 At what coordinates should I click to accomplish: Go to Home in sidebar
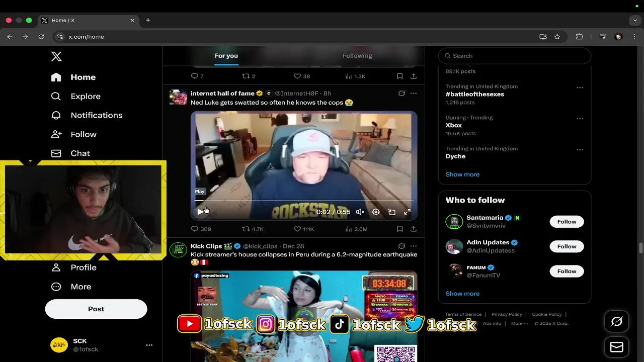pyautogui.click(x=73, y=77)
